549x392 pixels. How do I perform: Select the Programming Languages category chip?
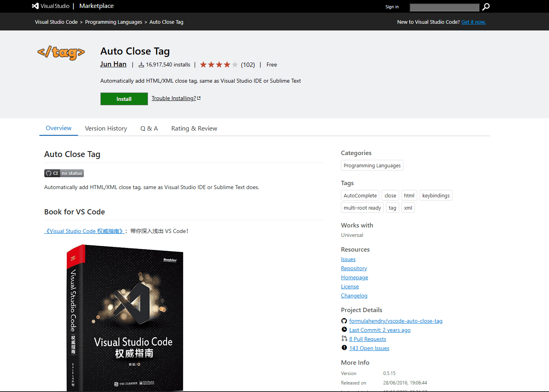point(372,165)
